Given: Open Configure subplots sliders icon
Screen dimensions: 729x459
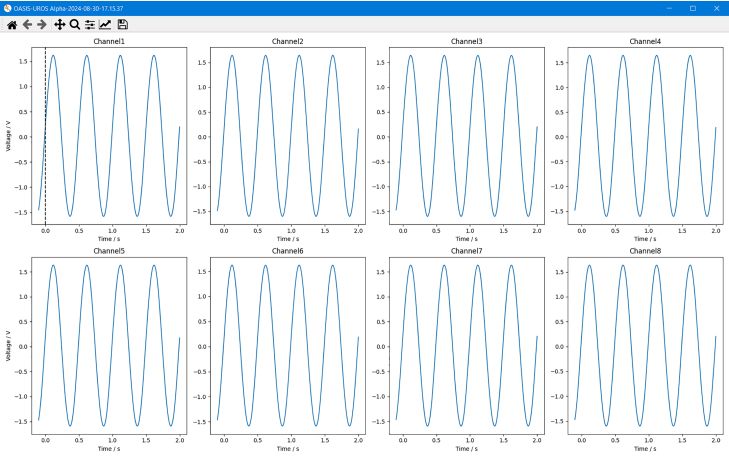Looking at the screenshot, I should point(90,25).
